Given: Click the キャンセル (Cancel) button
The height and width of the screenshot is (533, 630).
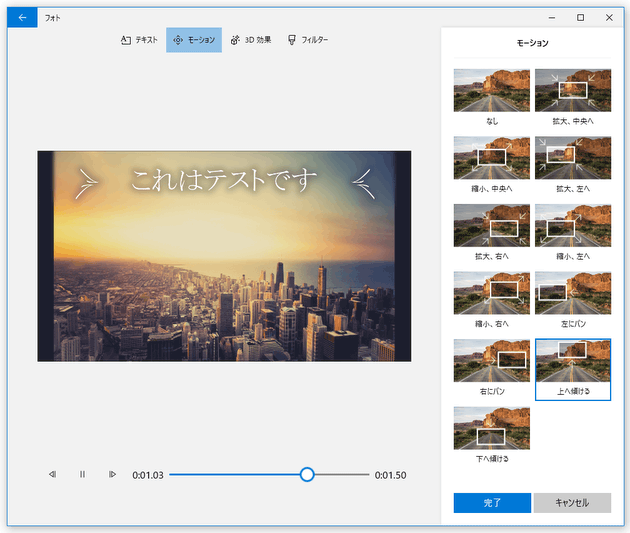Looking at the screenshot, I should tap(572, 503).
